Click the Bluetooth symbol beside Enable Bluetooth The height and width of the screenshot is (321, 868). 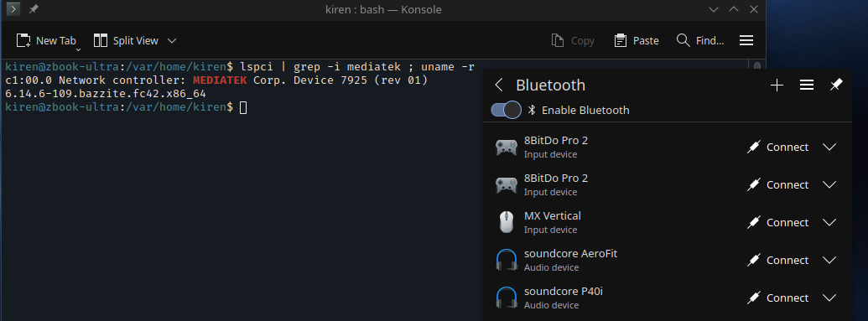(532, 110)
